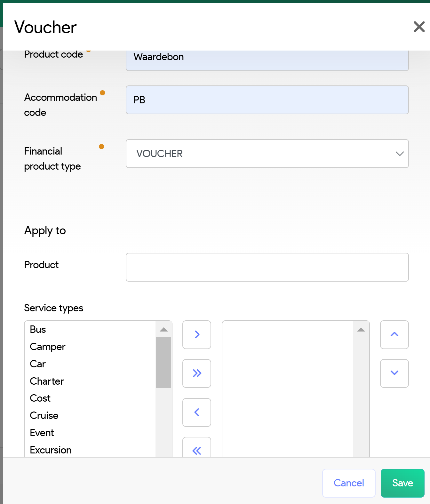Click the move selected left arrow button
This screenshot has height=504, width=430.
197,412
